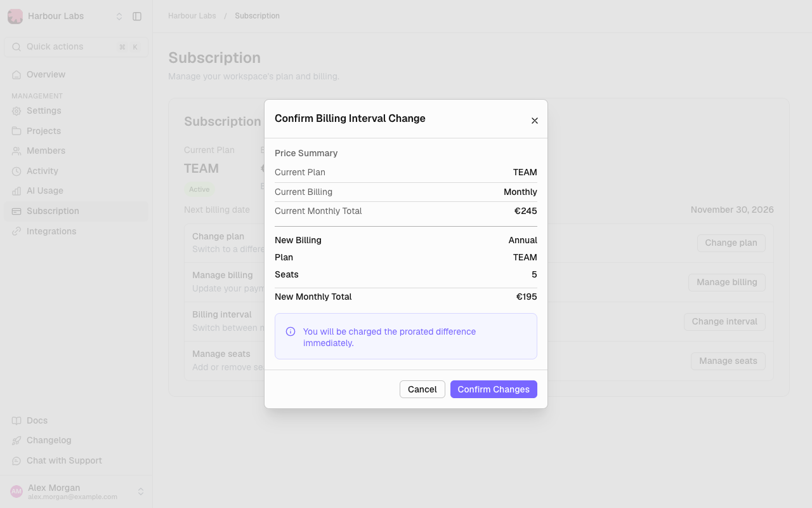
Task: Click Harbour Labs breadcrumb link
Action: (192, 16)
